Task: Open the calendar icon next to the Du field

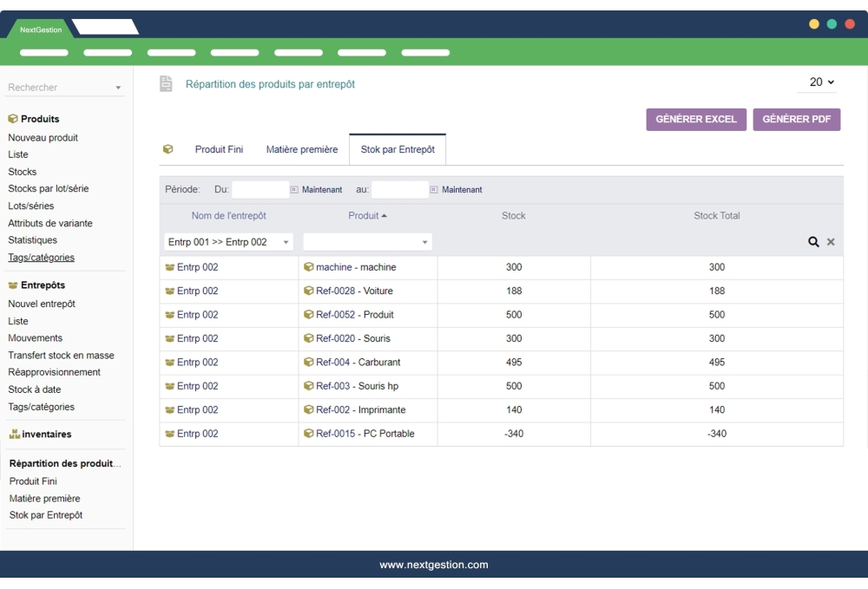Action: click(x=291, y=189)
